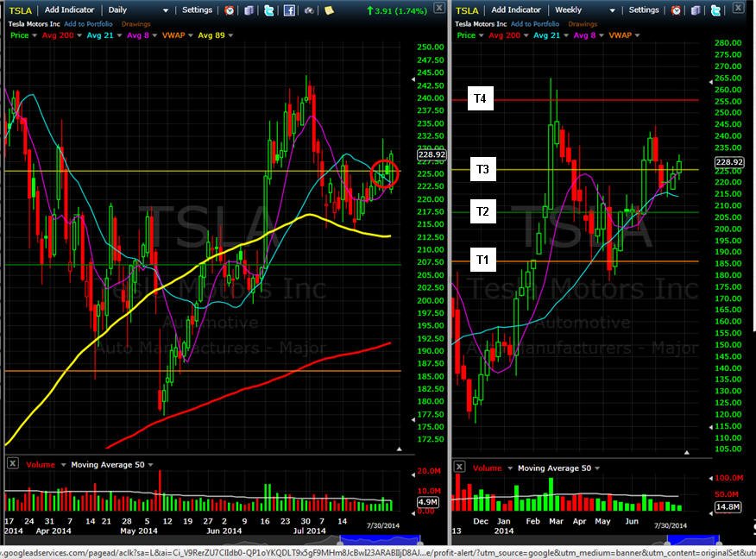Click the Drawings link on weekly chart

[x=583, y=23]
